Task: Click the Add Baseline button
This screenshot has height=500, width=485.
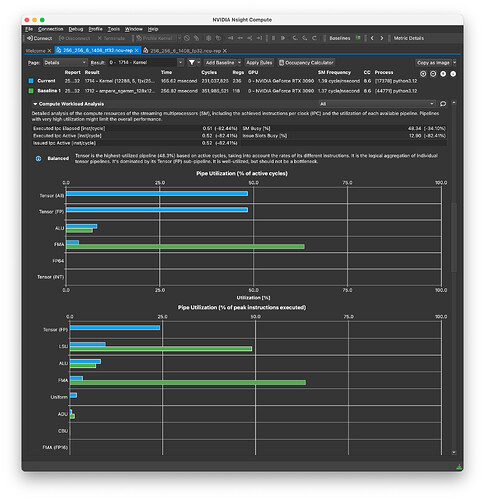Action: coord(220,63)
